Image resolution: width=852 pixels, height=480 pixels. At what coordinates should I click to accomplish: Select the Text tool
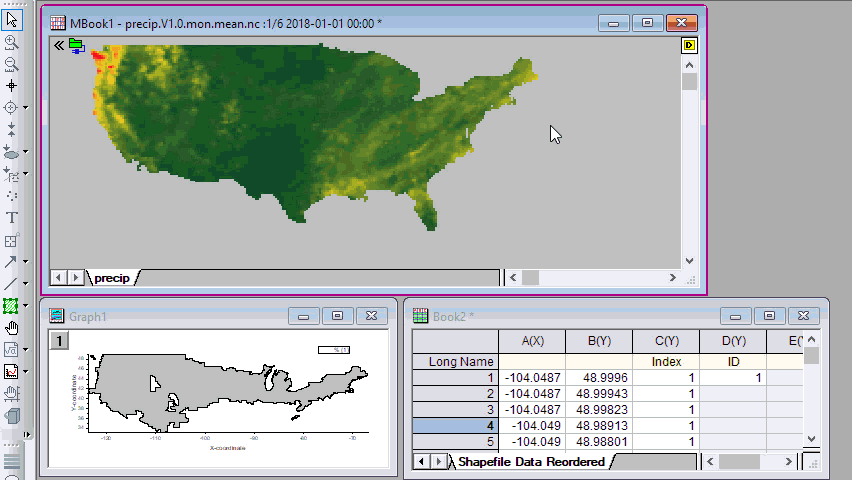tap(12, 217)
